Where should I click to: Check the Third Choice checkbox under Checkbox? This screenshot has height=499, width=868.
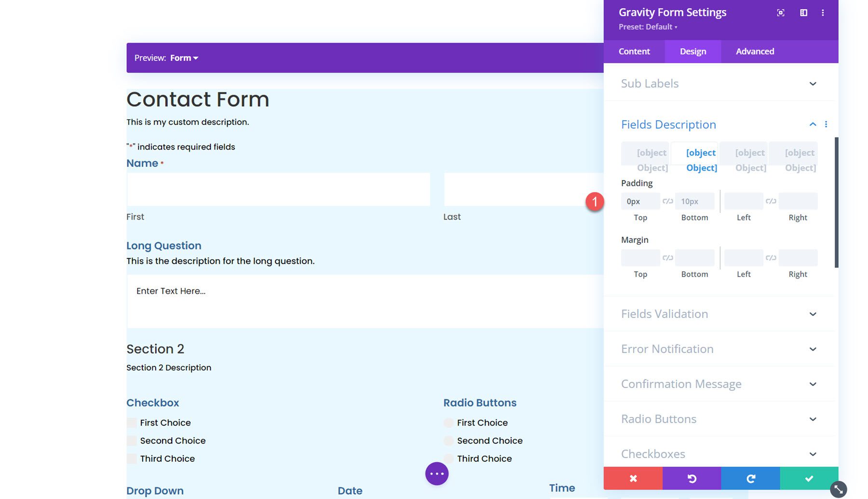pyautogui.click(x=131, y=458)
